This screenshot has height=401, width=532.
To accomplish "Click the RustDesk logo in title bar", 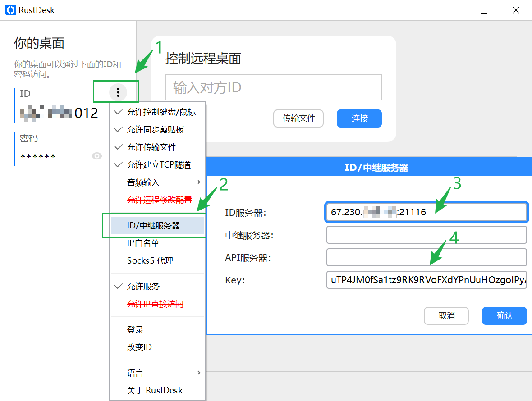I will pyautogui.click(x=10, y=10).
